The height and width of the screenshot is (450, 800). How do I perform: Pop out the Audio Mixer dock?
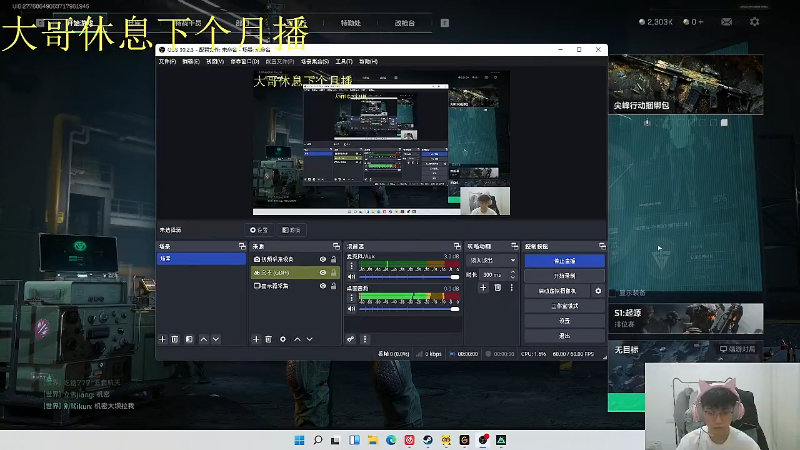point(457,246)
